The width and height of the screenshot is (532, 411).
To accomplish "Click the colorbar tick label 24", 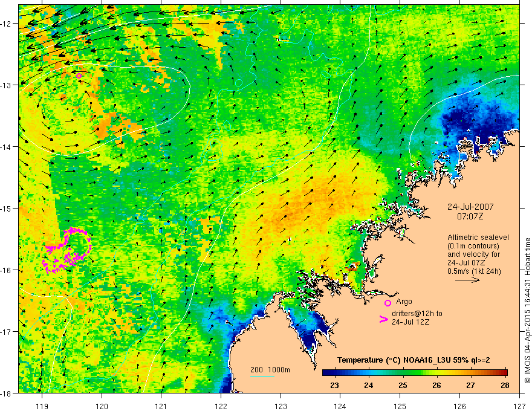I will coord(369,385).
